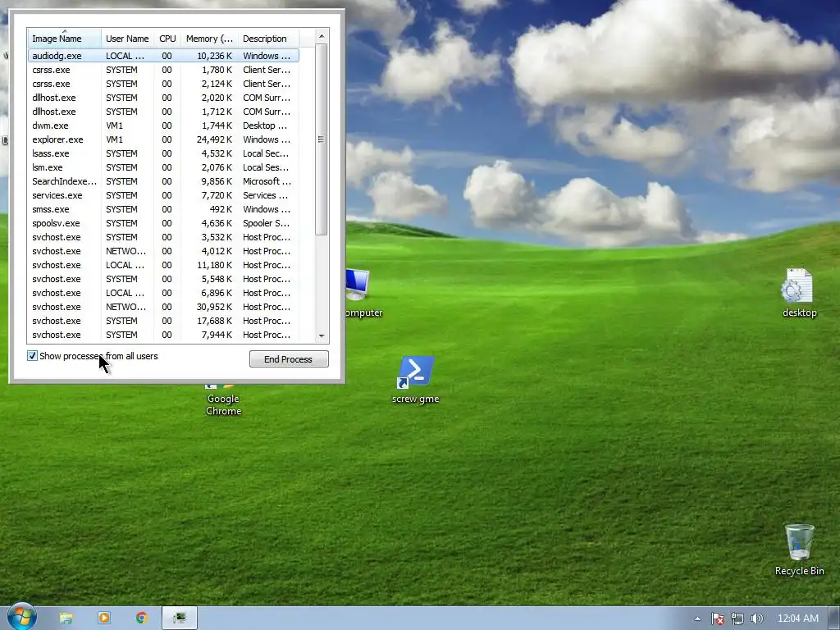Select the explorer.exe process

coord(163,139)
